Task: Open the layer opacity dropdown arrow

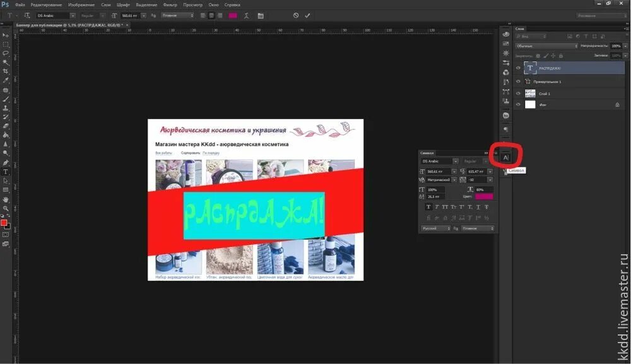Action: pyautogui.click(x=625, y=46)
